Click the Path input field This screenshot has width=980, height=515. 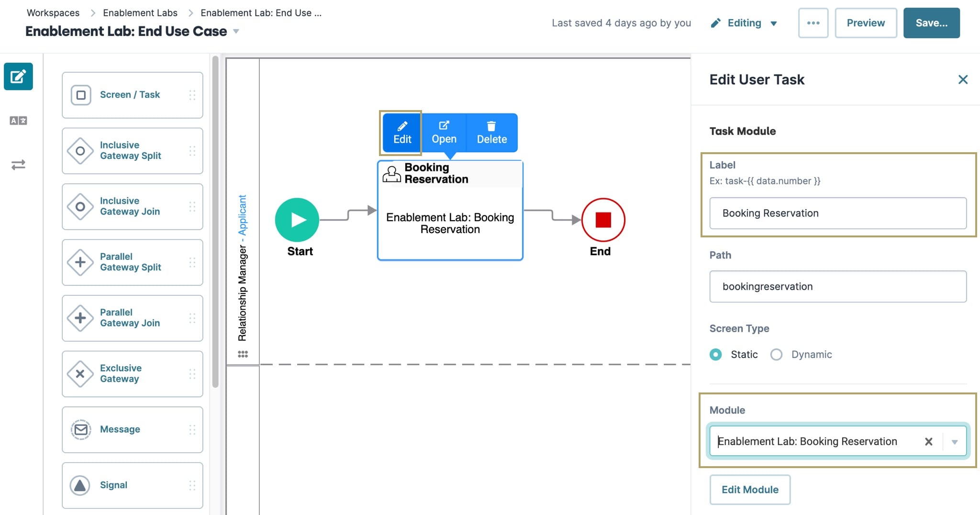pyautogui.click(x=838, y=287)
